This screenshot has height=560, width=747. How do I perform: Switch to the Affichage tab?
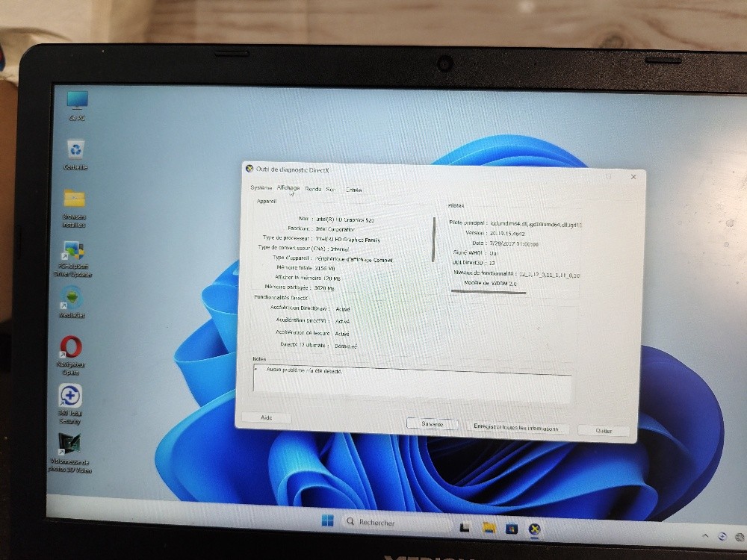[288, 187]
